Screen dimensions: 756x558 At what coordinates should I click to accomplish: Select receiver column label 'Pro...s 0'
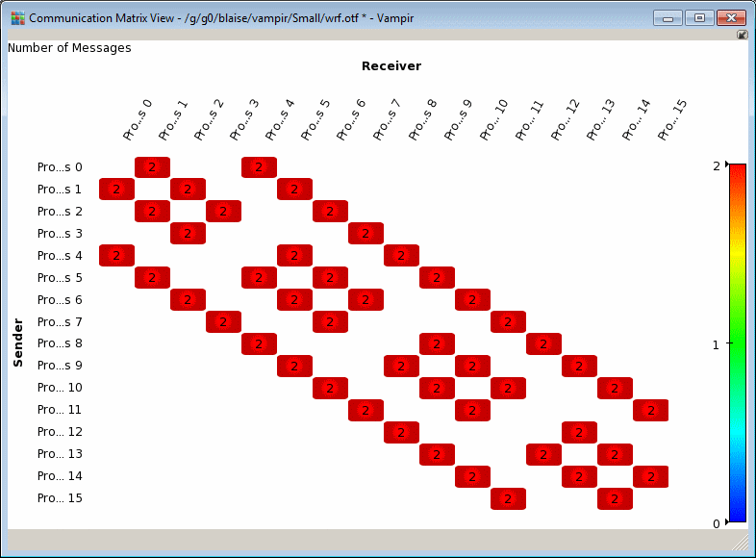[x=137, y=119]
